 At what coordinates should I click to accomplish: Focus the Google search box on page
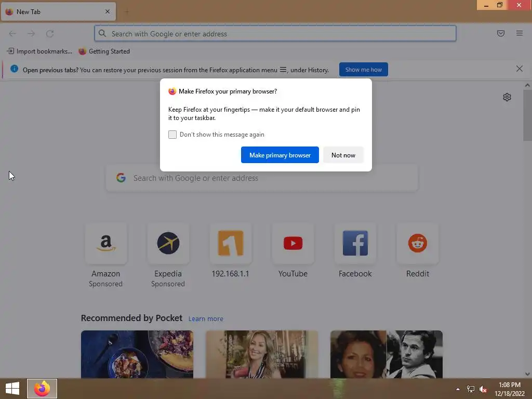point(262,178)
